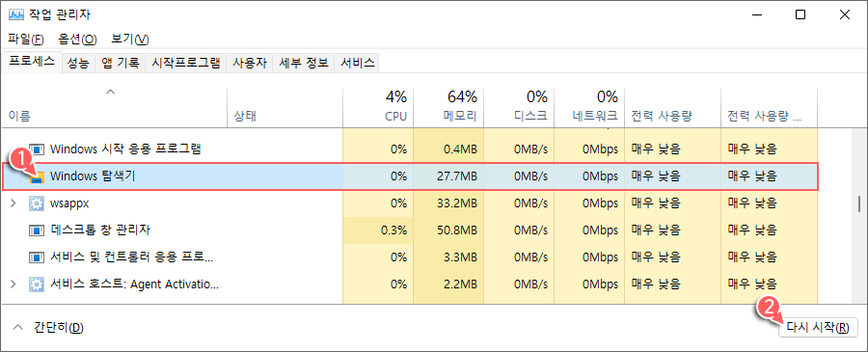Open the 옵션 menu

(x=77, y=40)
